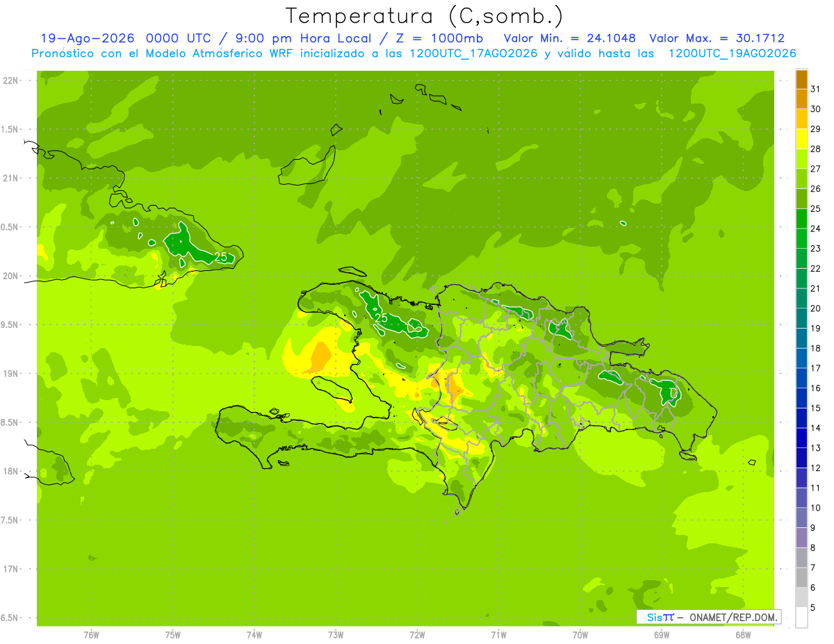Select the date text "19-Ago-2026"
The width and height of the screenshot is (834, 644).
click(88, 38)
